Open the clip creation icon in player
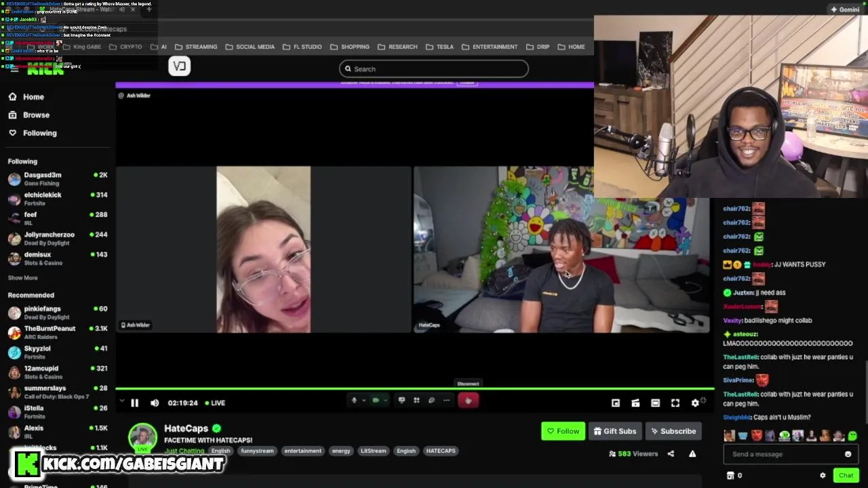The width and height of the screenshot is (868, 488). (635, 403)
